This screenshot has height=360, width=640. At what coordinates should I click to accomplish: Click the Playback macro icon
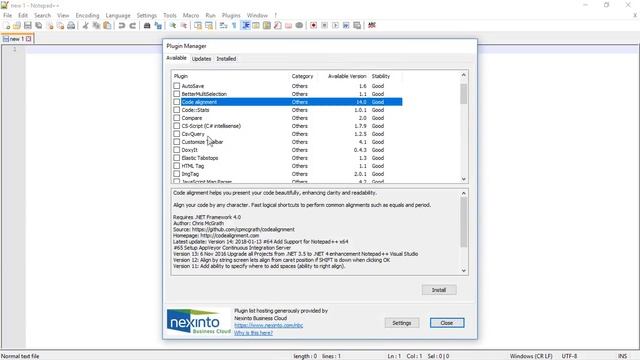tap(335, 26)
